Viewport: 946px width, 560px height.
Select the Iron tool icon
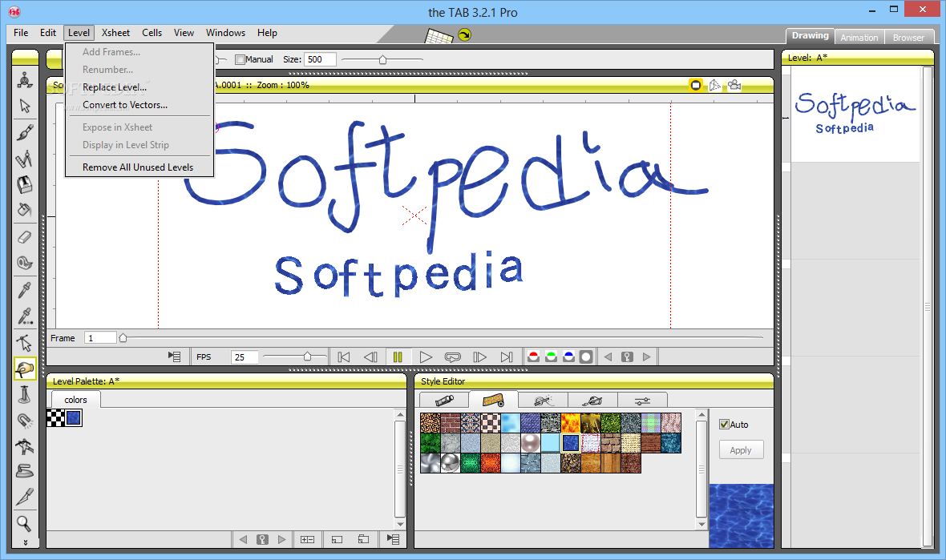(x=25, y=471)
